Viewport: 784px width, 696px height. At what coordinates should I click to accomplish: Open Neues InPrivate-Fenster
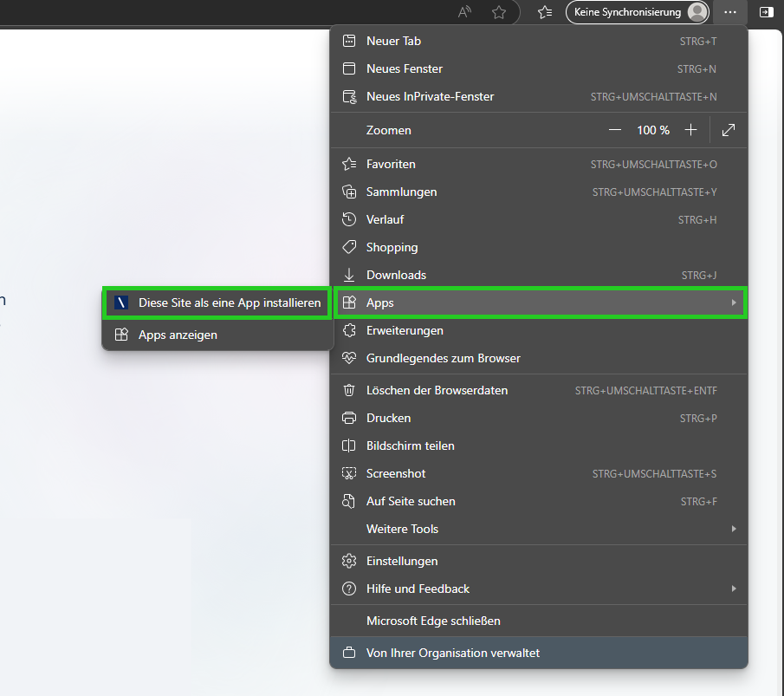click(x=539, y=96)
